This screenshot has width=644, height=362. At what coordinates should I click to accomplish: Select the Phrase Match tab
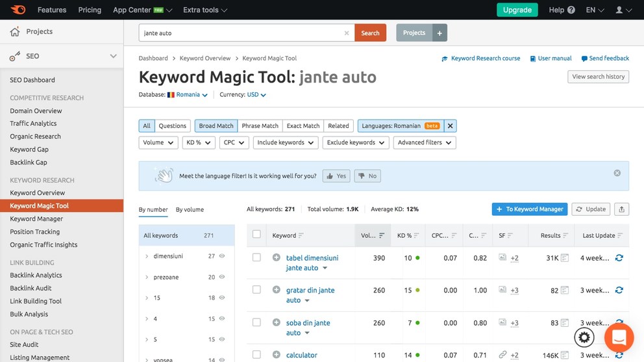coord(260,126)
